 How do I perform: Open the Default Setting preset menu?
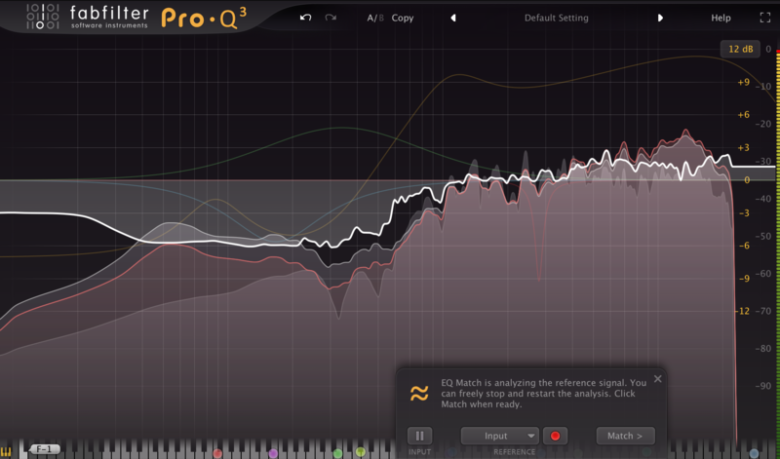tap(556, 18)
